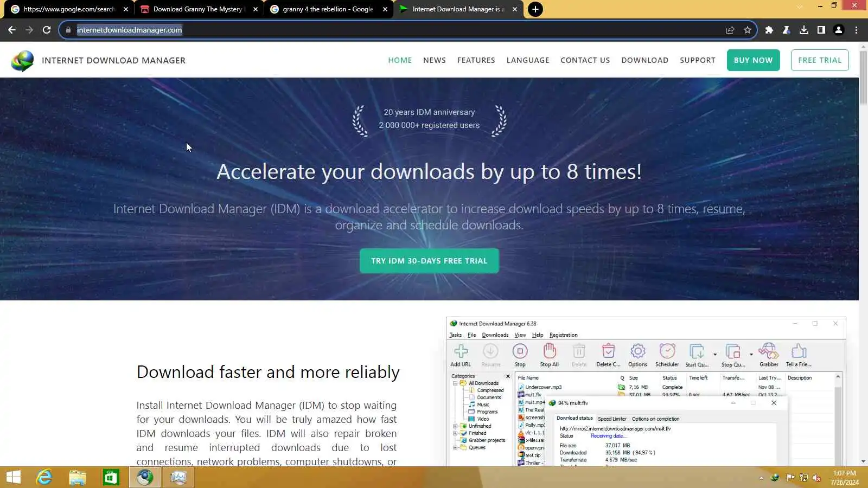Screen dimensions: 868x488
Task: Open the browser three-dot menu
Action: 856,30
